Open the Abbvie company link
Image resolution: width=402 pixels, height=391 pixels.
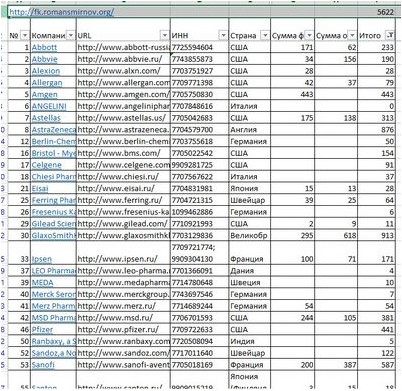click(45, 59)
